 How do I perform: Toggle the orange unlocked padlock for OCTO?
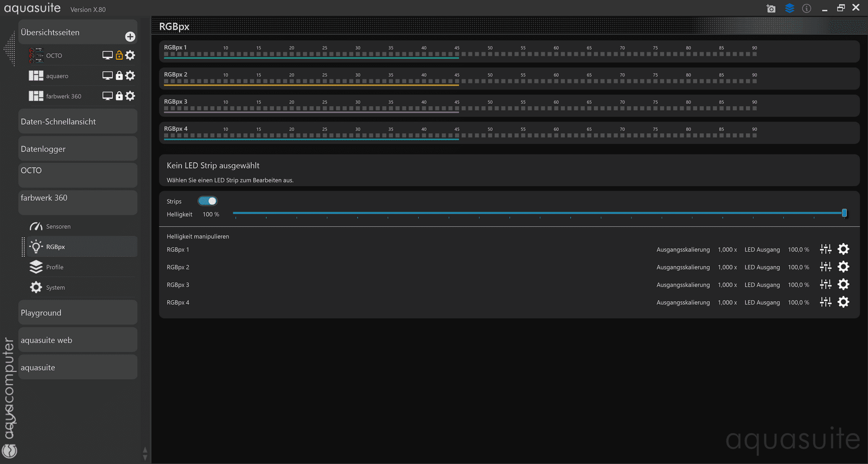119,55
